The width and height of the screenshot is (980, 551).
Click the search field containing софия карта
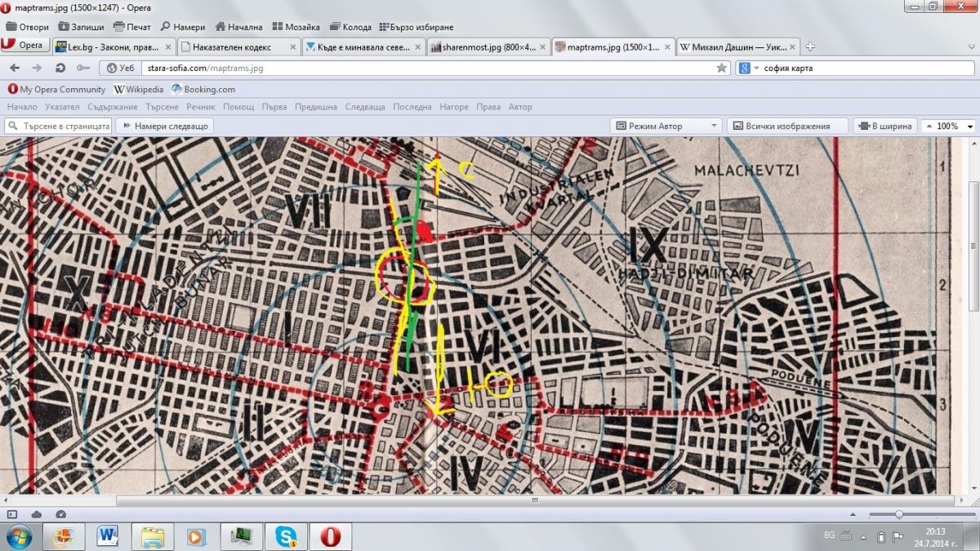point(867,68)
